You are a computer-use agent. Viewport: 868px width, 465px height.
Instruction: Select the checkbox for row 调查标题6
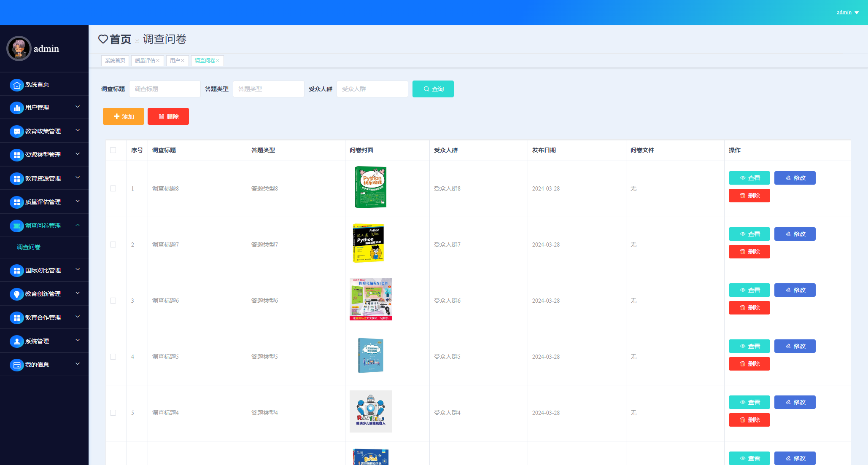point(113,301)
